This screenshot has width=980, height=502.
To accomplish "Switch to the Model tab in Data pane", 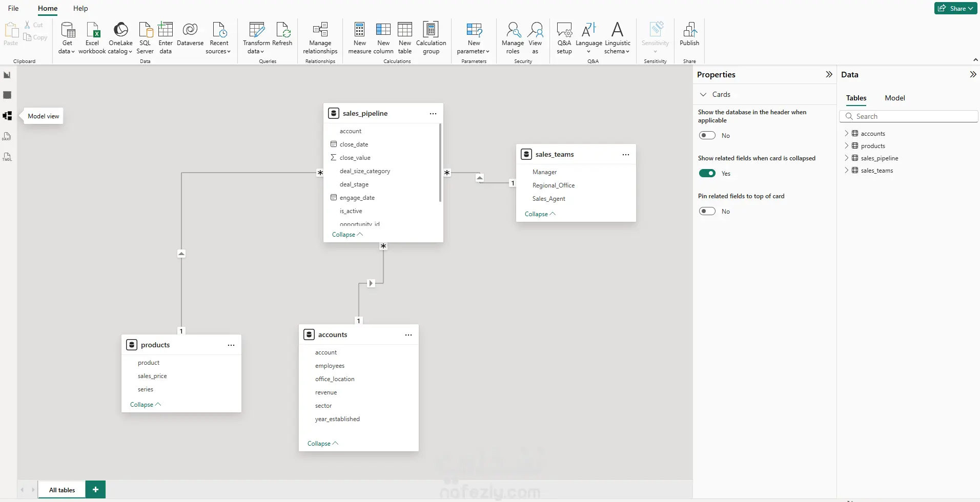I will pyautogui.click(x=895, y=98).
